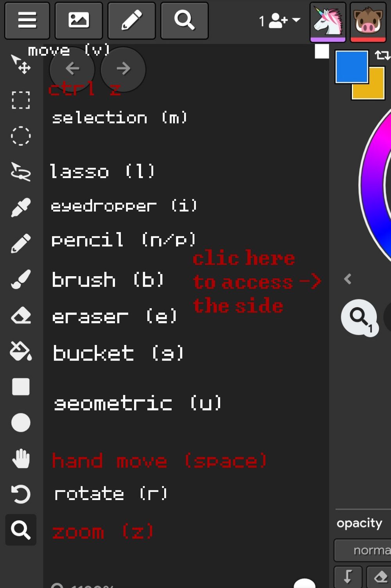Activate the brush tool
Screen dimensions: 391x588
tap(21, 279)
